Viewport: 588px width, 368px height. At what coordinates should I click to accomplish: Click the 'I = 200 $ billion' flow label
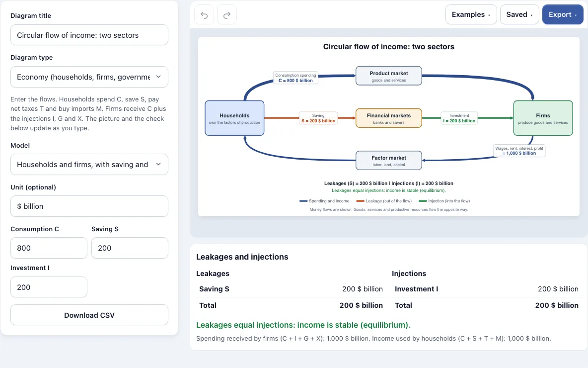tap(459, 118)
